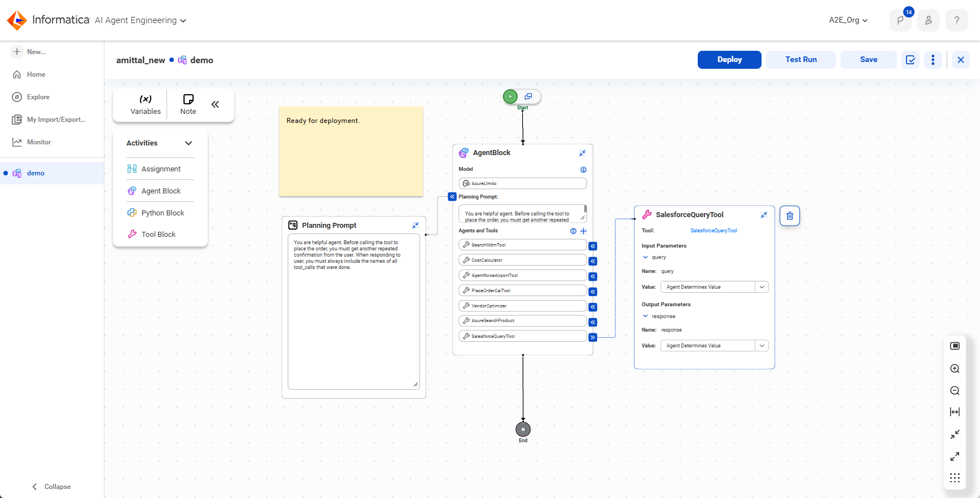Click the Agents and Tools info icon

point(574,231)
